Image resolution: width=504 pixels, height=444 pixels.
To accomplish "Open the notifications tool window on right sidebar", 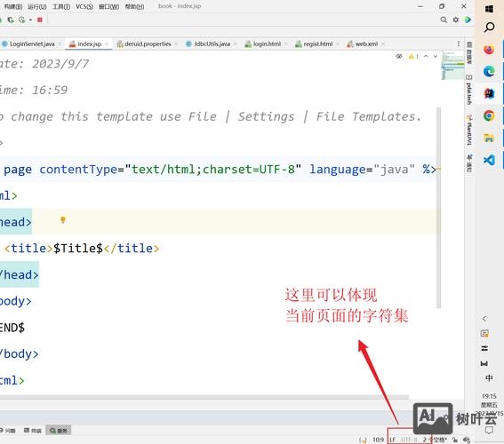I will [x=469, y=163].
